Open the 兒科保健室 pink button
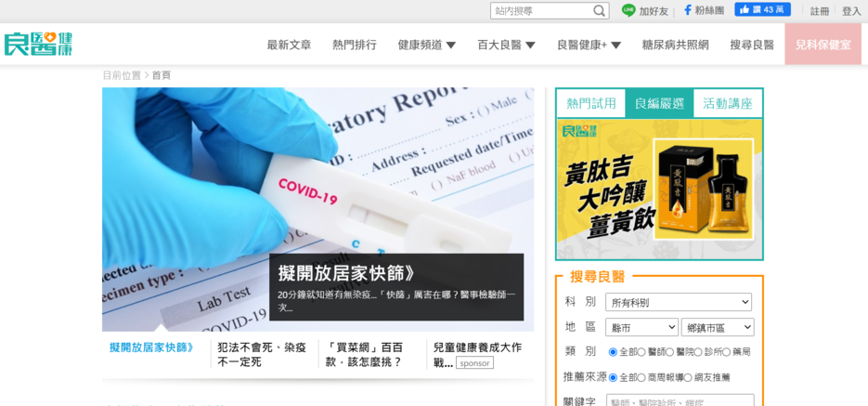The height and width of the screenshot is (406, 868). point(823,45)
